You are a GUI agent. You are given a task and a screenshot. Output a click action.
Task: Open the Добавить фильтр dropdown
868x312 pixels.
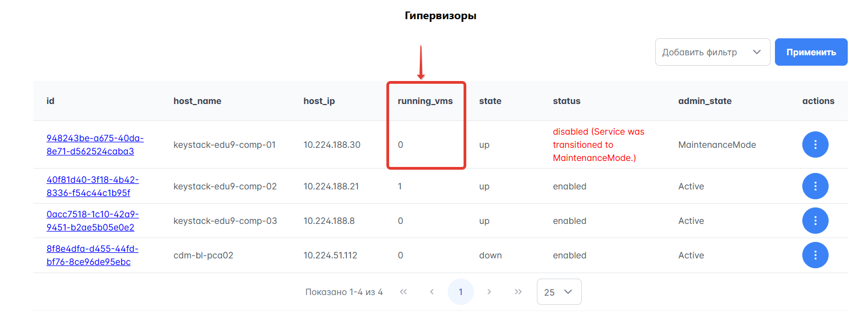pyautogui.click(x=712, y=52)
